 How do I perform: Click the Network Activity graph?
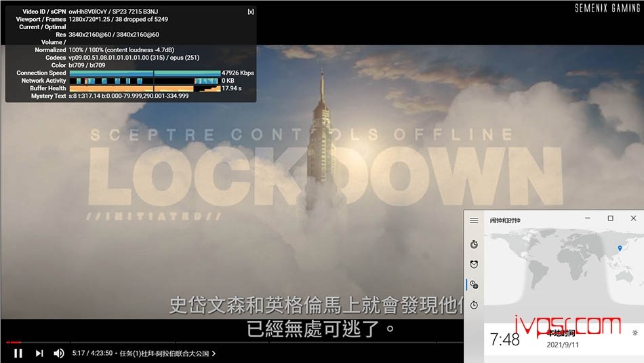coord(145,81)
